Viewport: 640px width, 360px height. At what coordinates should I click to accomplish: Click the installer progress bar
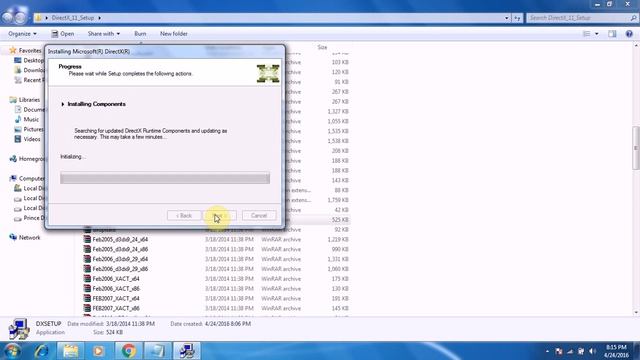click(x=165, y=178)
